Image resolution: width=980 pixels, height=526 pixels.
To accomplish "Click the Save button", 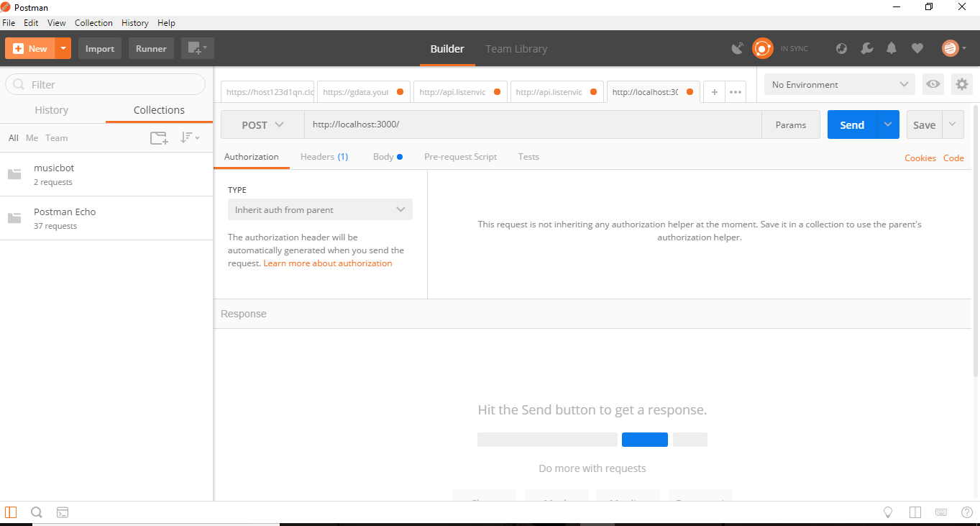I will [924, 124].
